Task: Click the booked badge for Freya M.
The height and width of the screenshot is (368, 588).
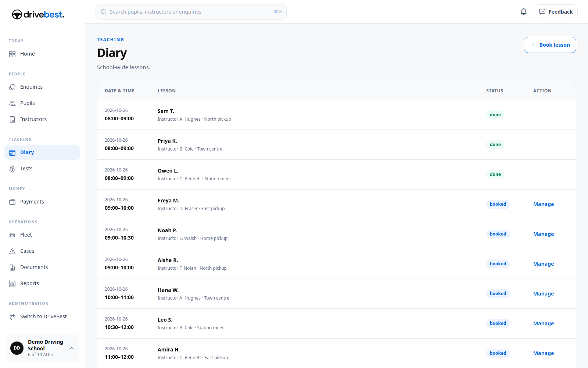Action: (x=498, y=204)
